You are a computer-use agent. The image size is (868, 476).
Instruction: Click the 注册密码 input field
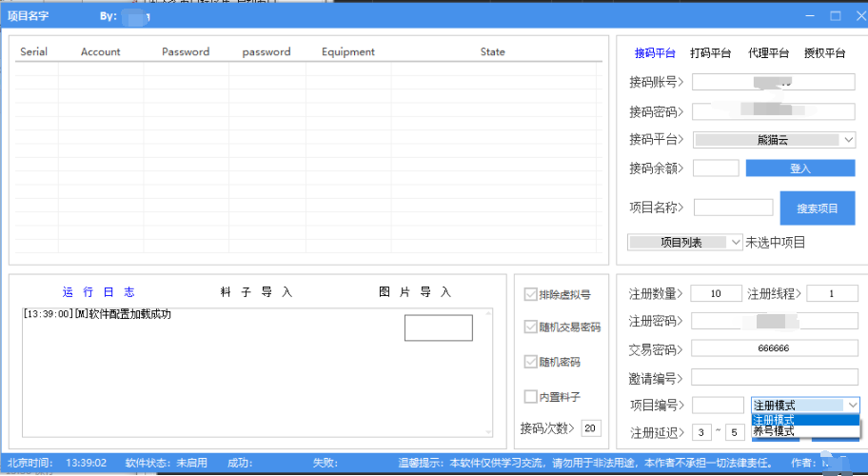click(x=775, y=321)
